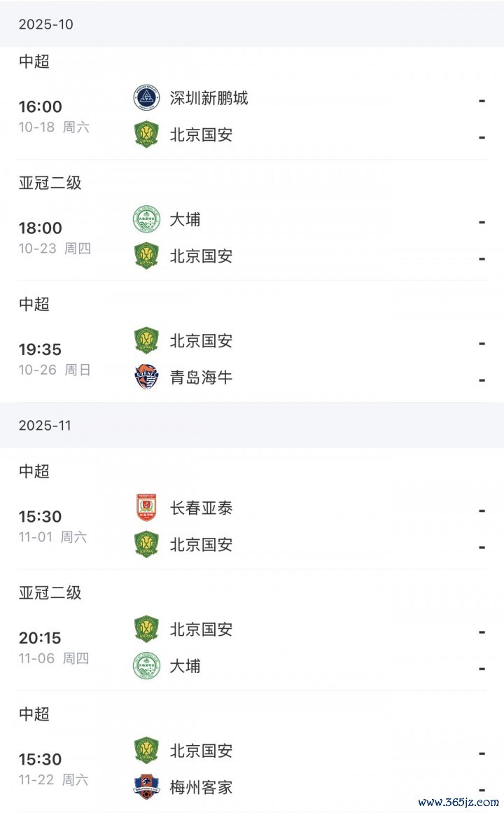Click 北京国安 logo in the 19:35 match

(x=146, y=341)
